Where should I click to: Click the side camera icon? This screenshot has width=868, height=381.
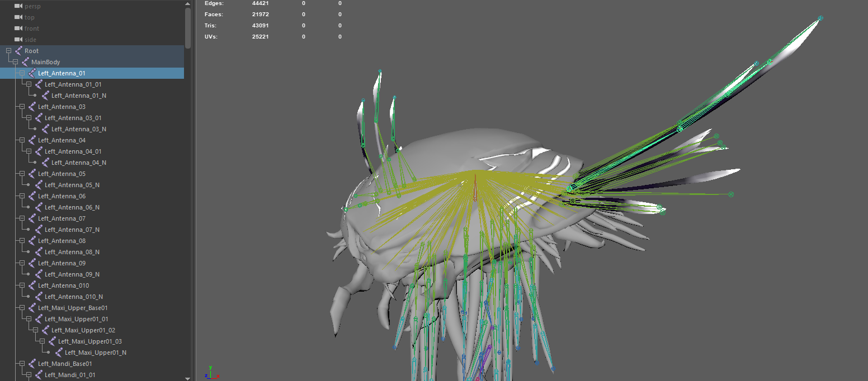(18, 40)
